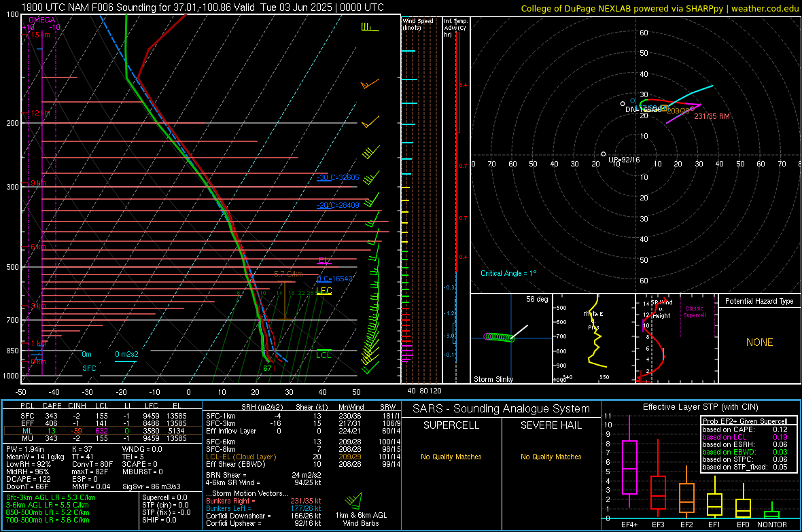Select the highlighted ML parcel row
The image size is (802, 532).
[x=102, y=431]
